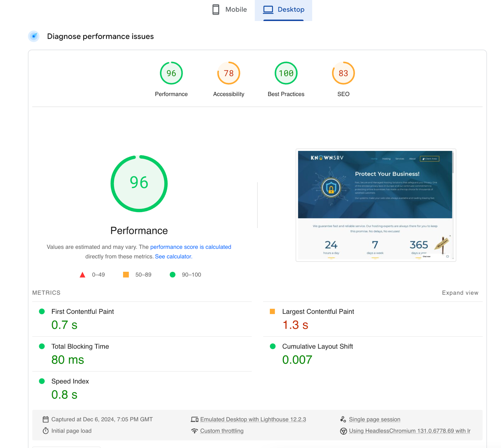Click the First Contentful Paint metric label

click(x=82, y=312)
